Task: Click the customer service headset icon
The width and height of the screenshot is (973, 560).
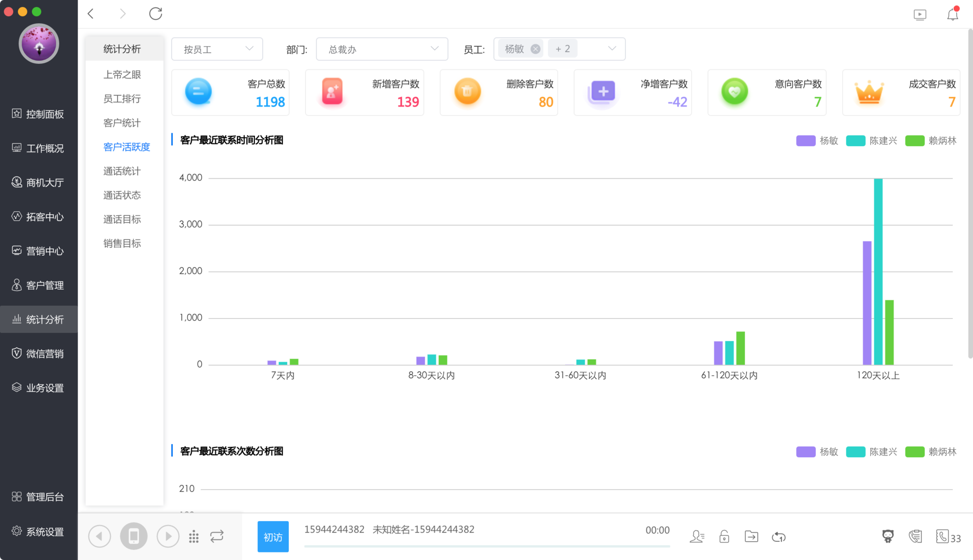Action: click(x=888, y=536)
